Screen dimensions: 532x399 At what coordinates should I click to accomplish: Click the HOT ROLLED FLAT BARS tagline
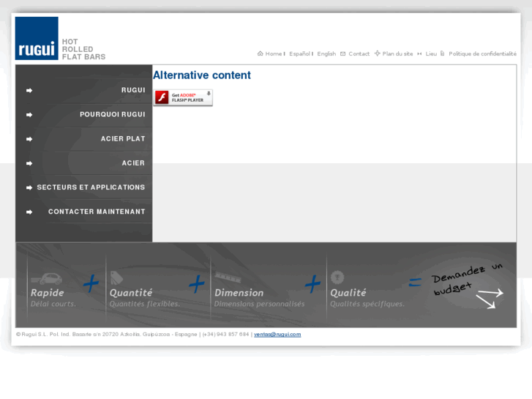(x=84, y=49)
